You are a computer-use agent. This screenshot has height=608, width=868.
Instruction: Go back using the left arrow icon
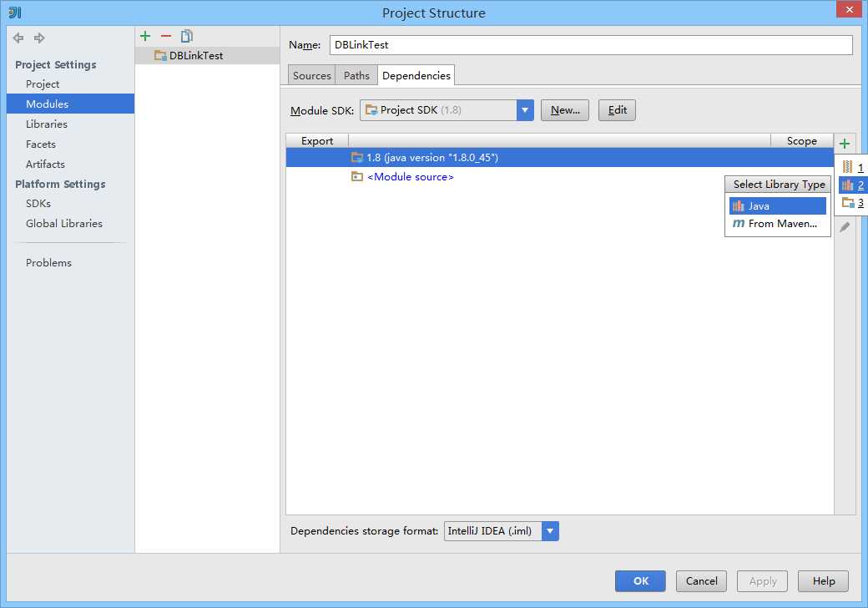[18, 38]
